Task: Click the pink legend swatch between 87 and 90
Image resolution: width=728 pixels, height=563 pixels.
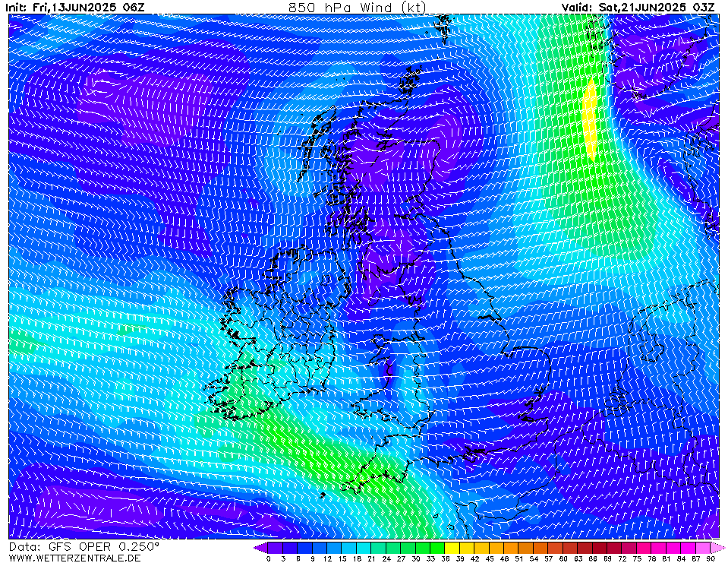Action: coord(704,548)
